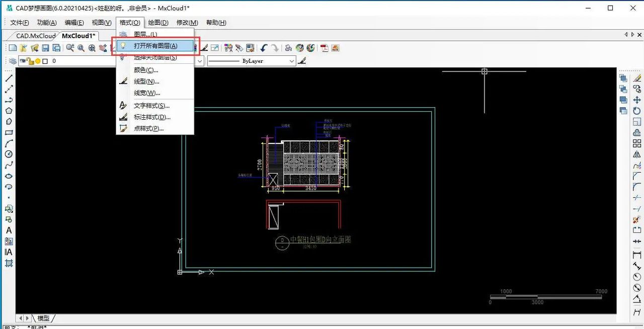Screen dimensions: 644x329
Task: Choose 打开所有图层(A) from the menu
Action: coord(155,46)
